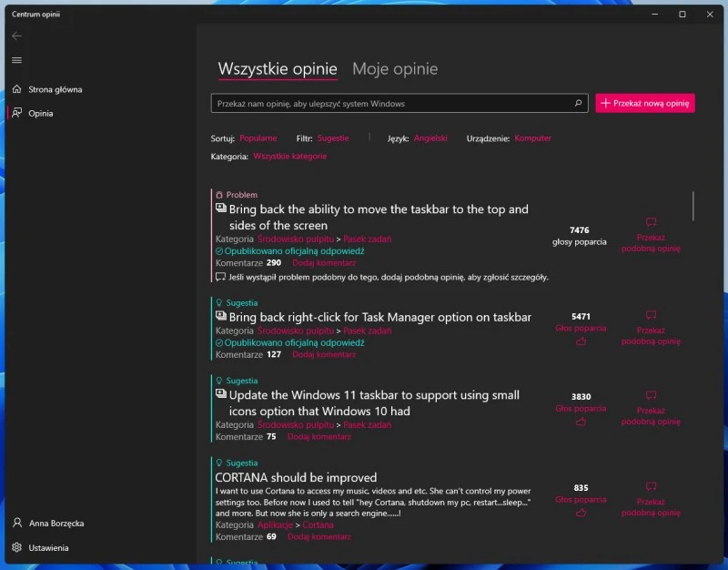Image resolution: width=728 pixels, height=570 pixels.
Task: Upvote the small taskbar icons suggestion
Action: 580,420
